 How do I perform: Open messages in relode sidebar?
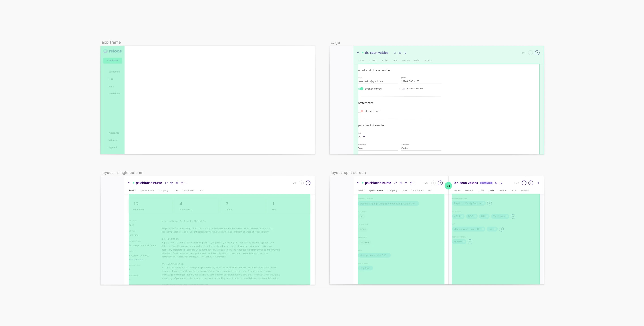pyautogui.click(x=114, y=133)
